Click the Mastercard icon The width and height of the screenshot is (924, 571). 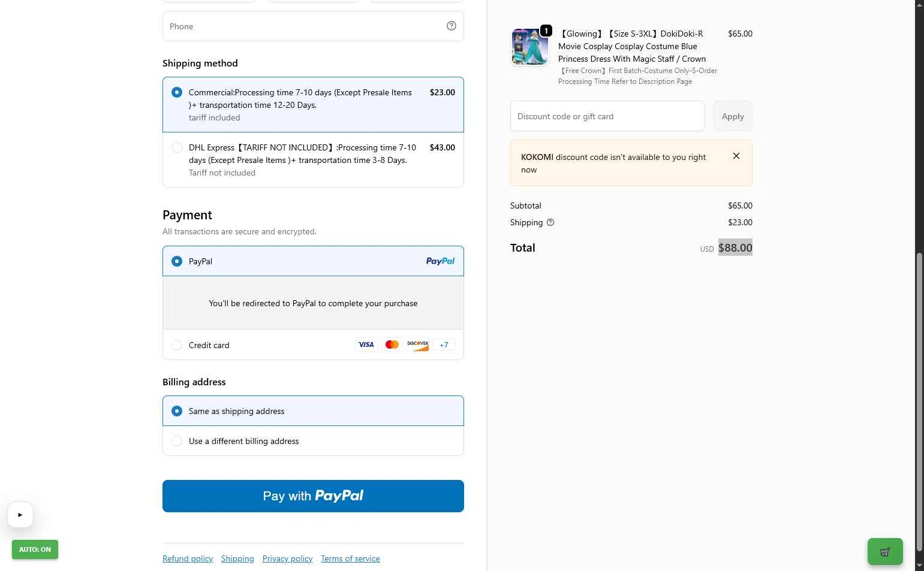coord(392,345)
